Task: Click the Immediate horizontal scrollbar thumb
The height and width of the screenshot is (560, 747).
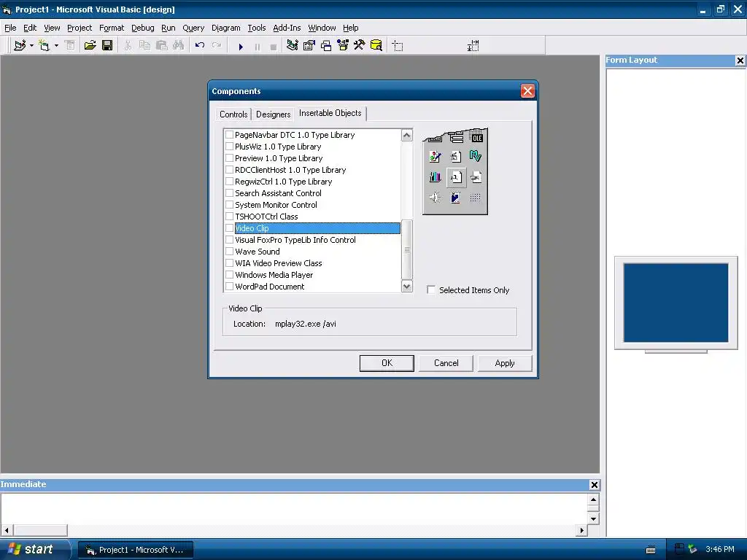Action: coord(40,530)
